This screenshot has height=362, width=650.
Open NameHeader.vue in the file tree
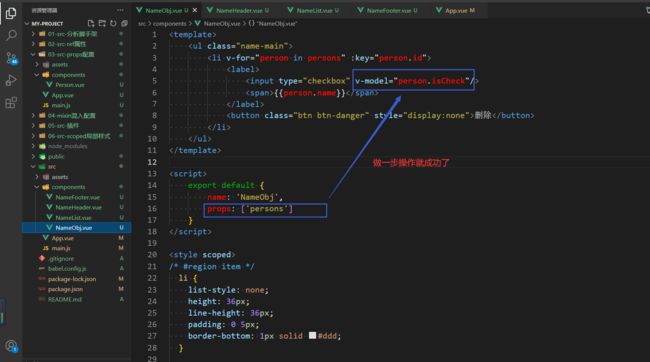tap(78, 207)
